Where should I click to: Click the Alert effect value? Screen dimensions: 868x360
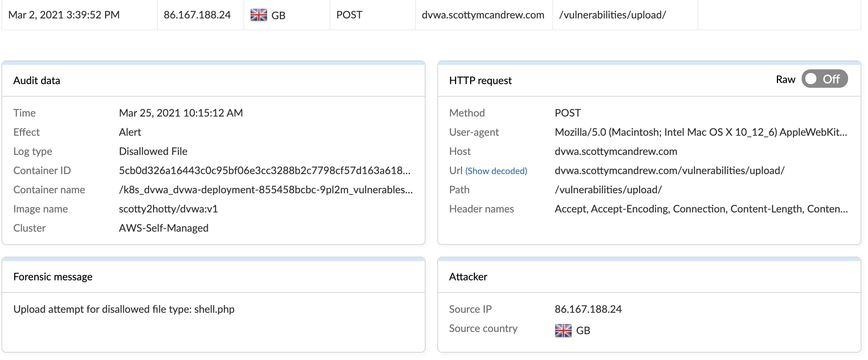(x=130, y=132)
